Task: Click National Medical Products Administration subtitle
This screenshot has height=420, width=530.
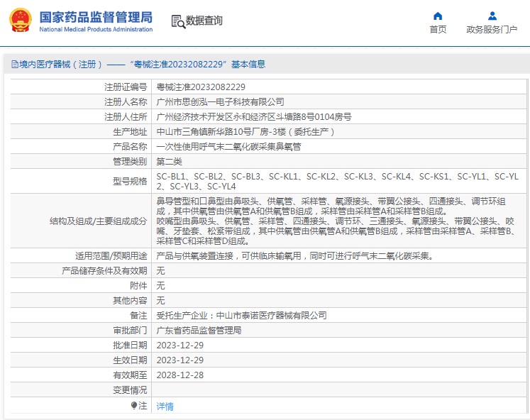Action: coord(96,29)
